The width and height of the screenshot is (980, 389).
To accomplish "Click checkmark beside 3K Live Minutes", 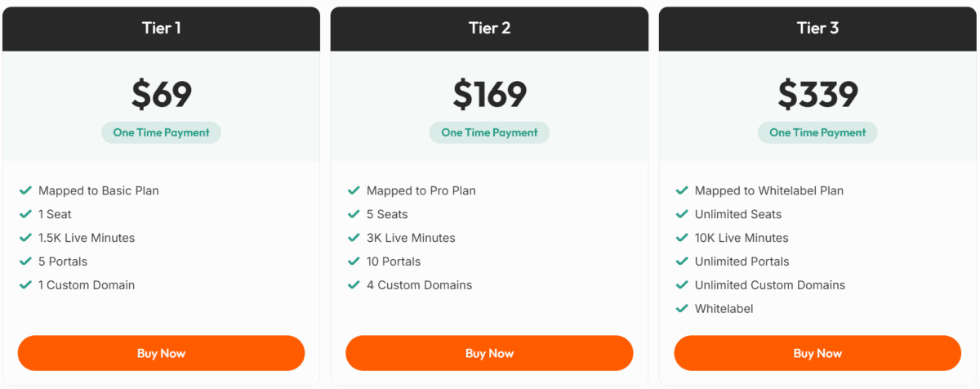I will tap(354, 238).
